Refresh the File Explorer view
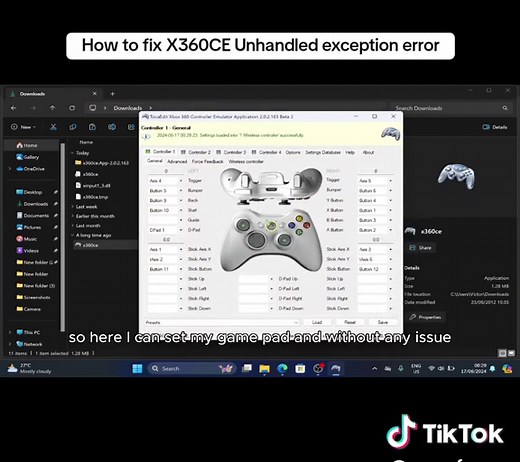 pyautogui.click(x=72, y=108)
